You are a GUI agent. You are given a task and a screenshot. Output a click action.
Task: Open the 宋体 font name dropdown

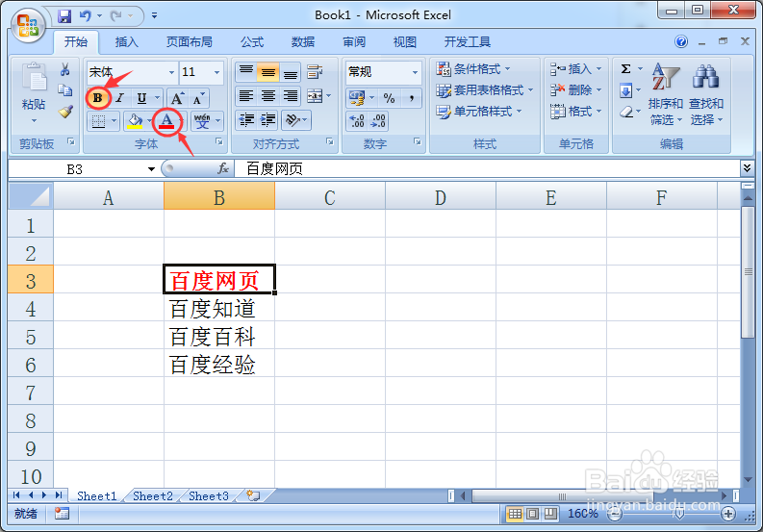[171, 72]
